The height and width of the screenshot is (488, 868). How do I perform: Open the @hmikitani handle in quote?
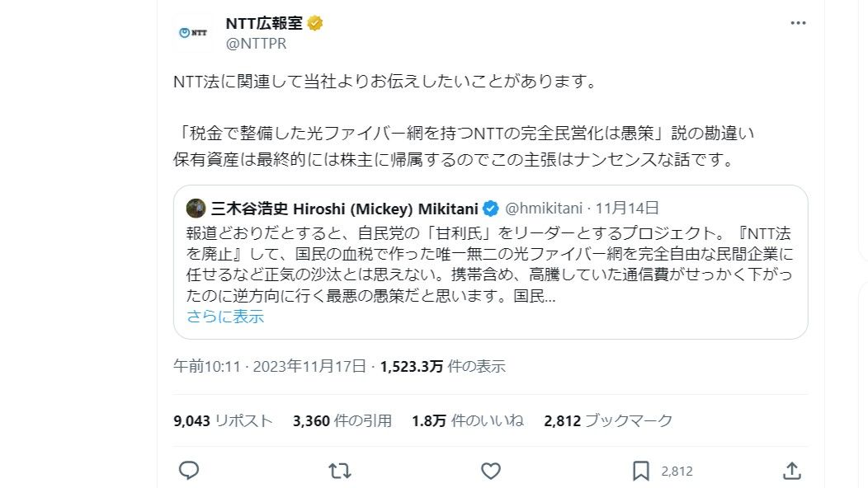(x=543, y=208)
